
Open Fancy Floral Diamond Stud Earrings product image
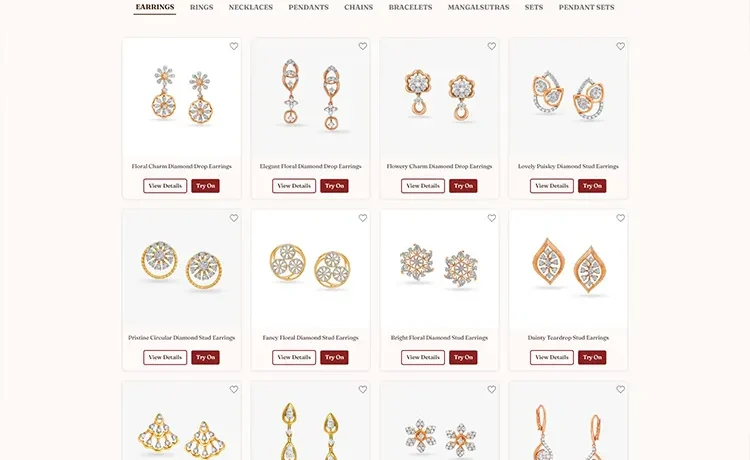pos(310,268)
